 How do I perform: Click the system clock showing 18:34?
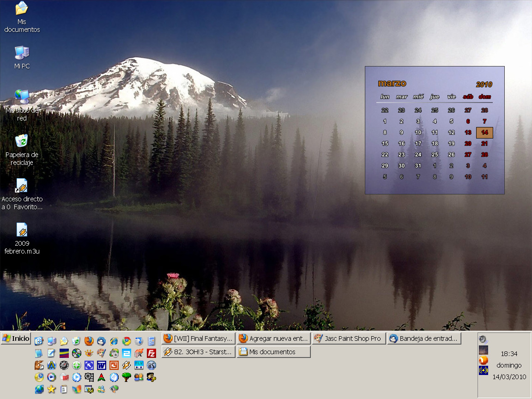pyautogui.click(x=509, y=354)
